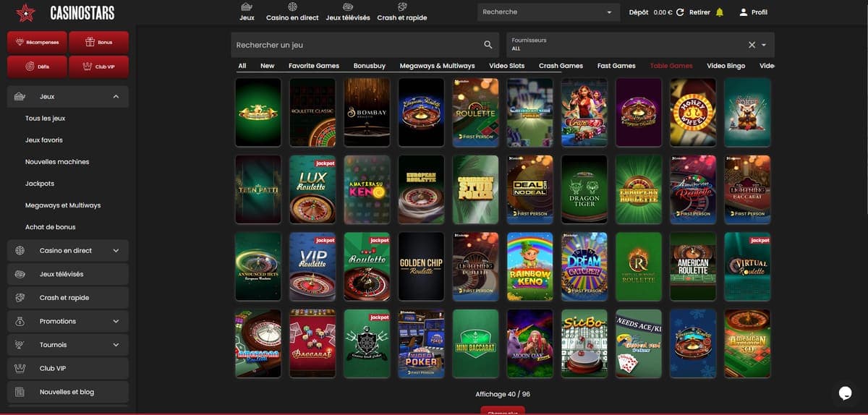Select the Table Games tab
Screen dimensions: 868x415
[x=671, y=66]
